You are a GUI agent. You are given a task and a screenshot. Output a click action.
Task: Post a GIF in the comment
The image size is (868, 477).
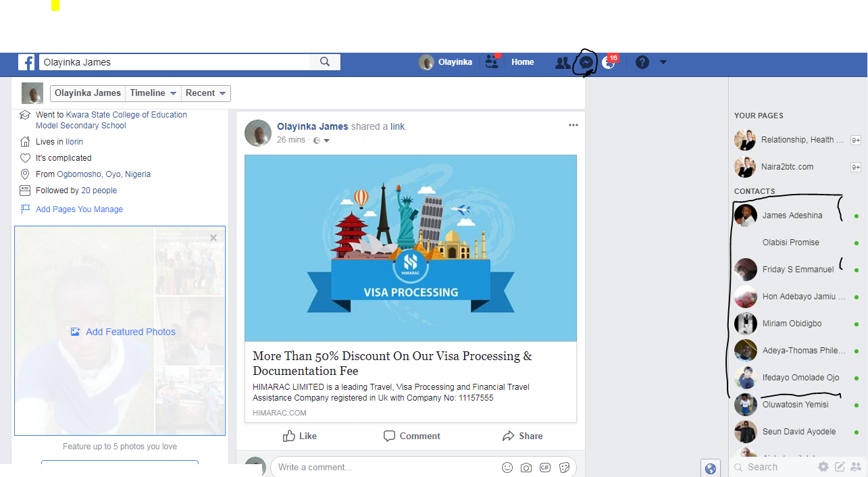click(x=544, y=468)
